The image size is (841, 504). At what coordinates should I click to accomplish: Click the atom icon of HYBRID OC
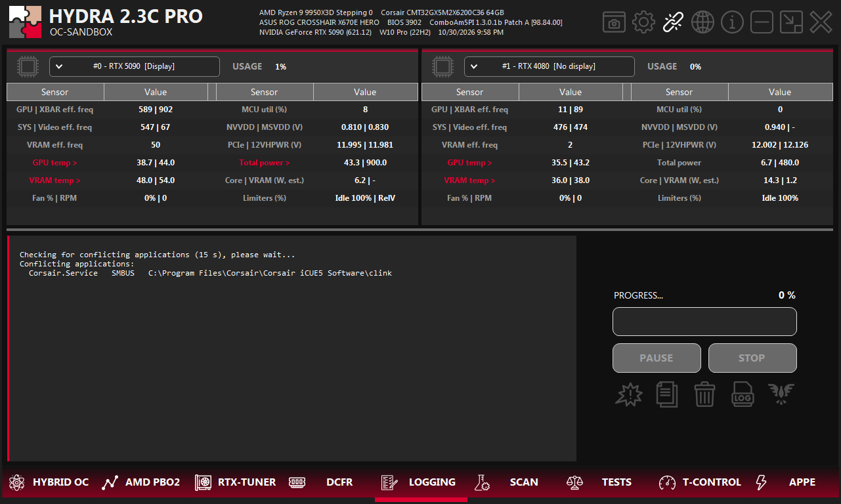16,482
